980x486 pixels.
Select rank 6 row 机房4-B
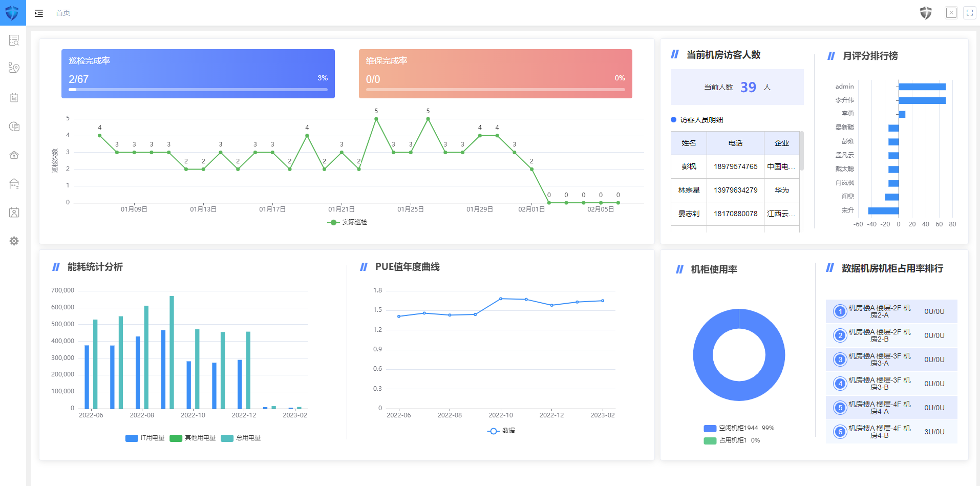[x=891, y=432]
